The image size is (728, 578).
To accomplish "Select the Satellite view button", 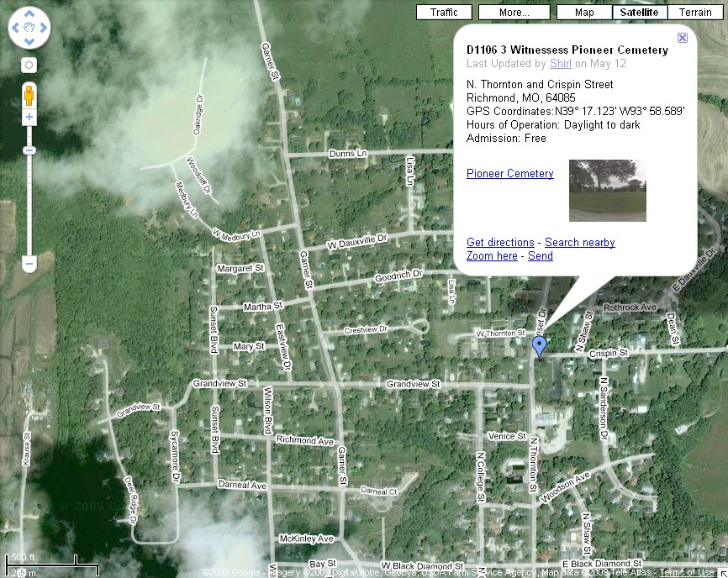I will [x=640, y=13].
